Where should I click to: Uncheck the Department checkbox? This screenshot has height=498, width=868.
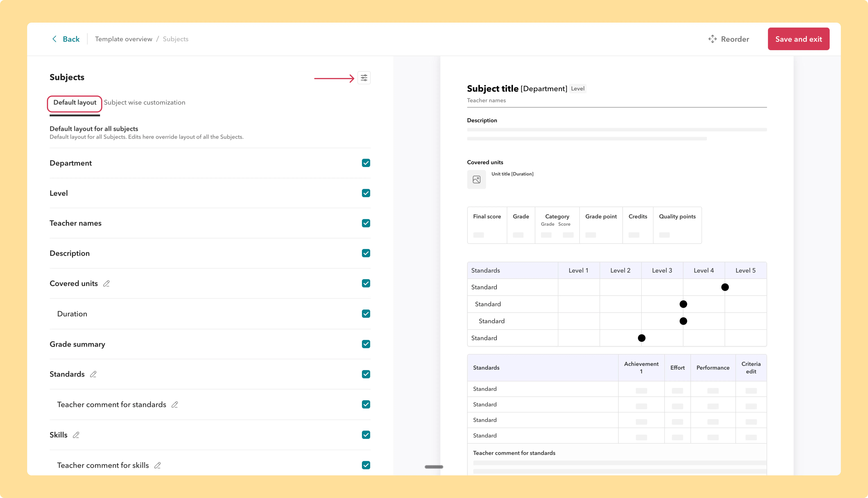tap(366, 163)
